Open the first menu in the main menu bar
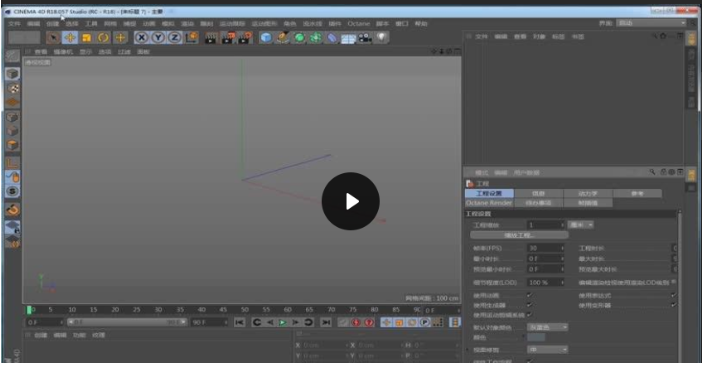The width and height of the screenshot is (702, 386). pos(14,23)
